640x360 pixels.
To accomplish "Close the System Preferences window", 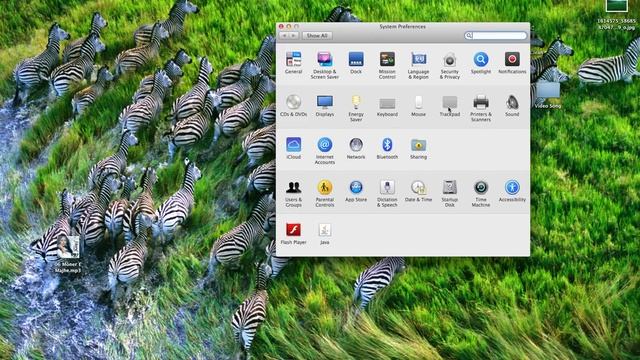I will click(x=281, y=27).
